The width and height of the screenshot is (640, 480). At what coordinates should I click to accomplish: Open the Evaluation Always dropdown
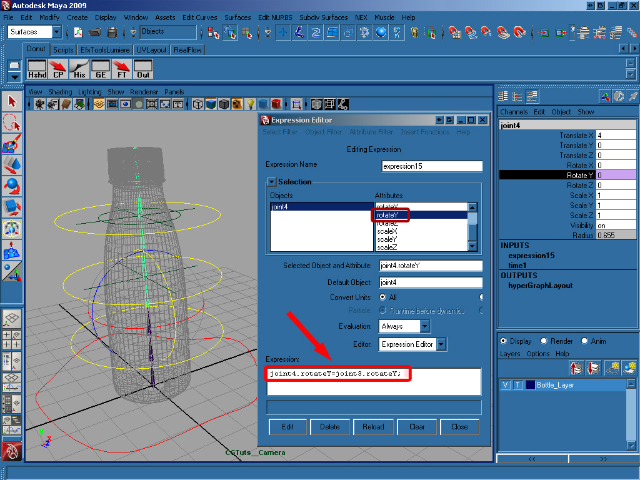[x=405, y=326]
